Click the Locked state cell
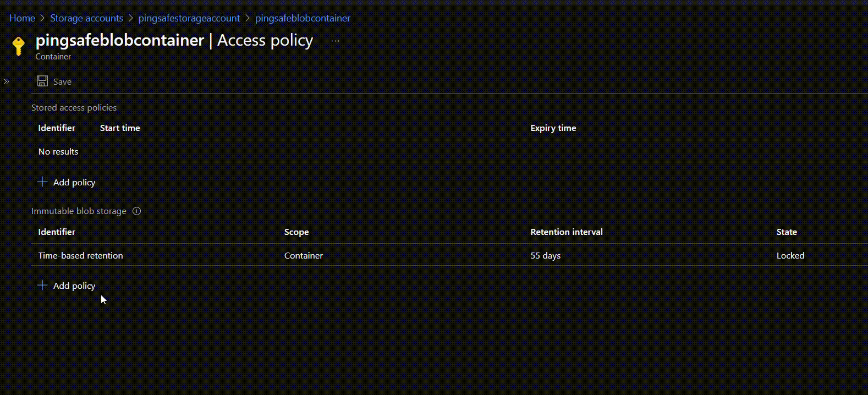Image resolution: width=868 pixels, height=395 pixels. 790,256
